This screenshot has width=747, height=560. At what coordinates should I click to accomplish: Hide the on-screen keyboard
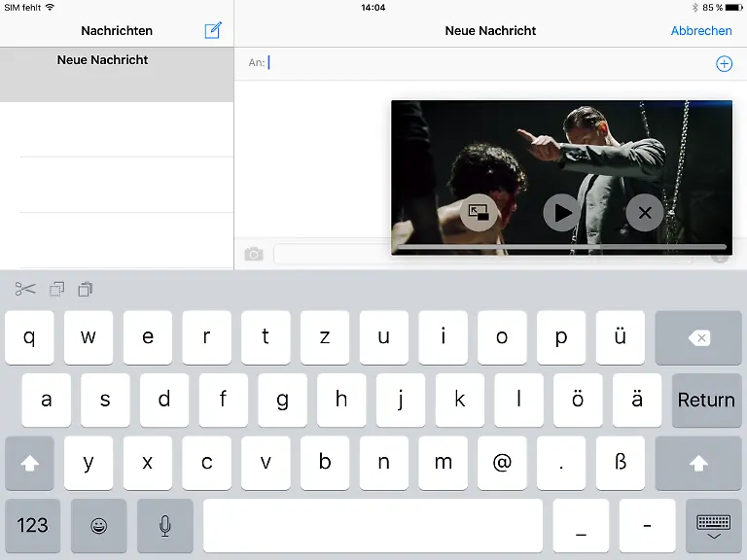713,526
